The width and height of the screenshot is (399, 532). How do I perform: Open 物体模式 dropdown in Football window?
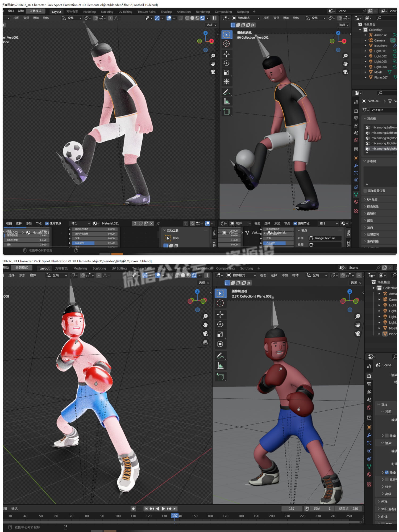coord(246,18)
